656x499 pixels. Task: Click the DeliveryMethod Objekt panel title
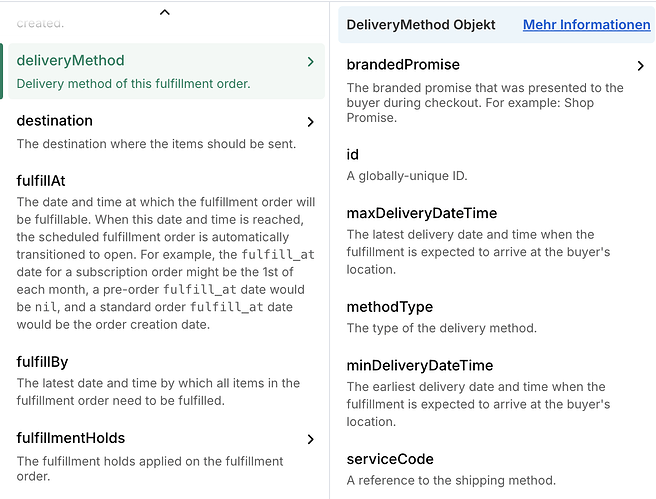click(421, 25)
